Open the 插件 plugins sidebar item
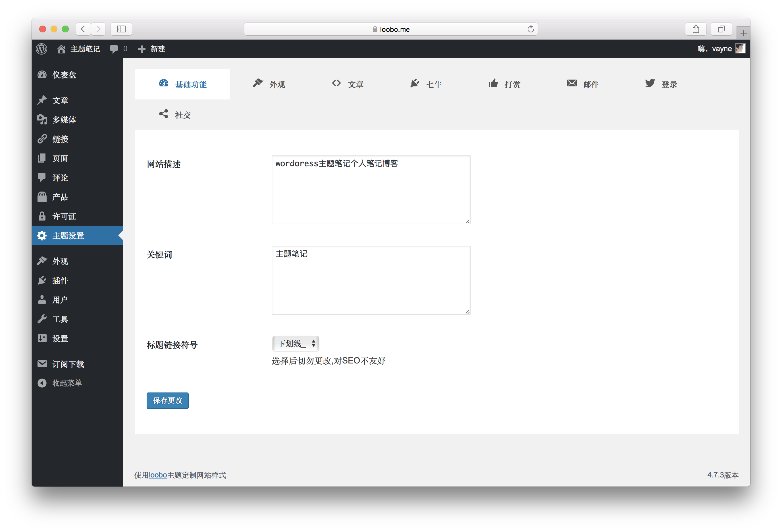782x532 pixels. point(60,280)
